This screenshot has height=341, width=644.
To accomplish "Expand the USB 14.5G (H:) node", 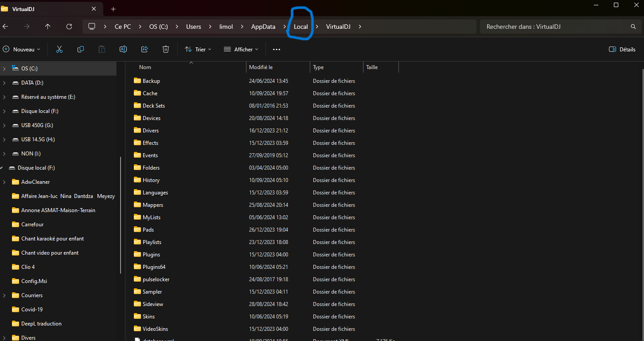I will [4, 139].
